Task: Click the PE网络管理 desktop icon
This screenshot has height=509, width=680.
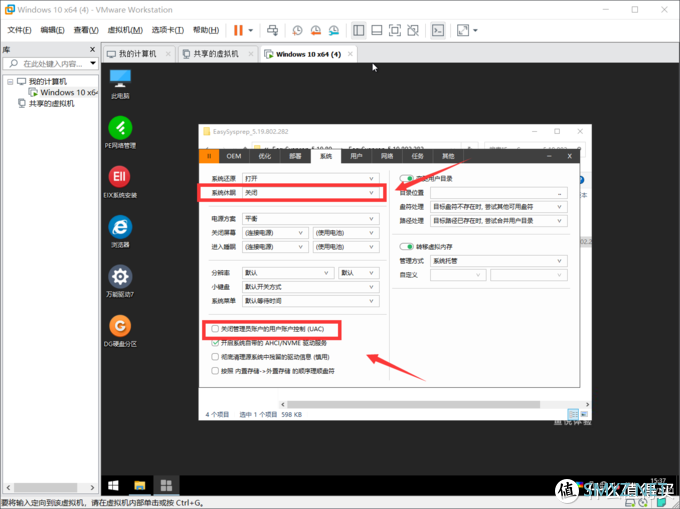Action: point(120,132)
